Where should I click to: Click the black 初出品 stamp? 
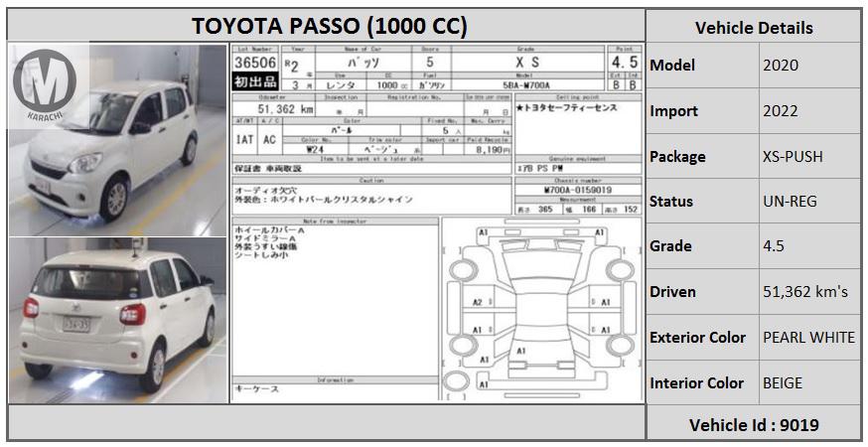click(x=255, y=82)
